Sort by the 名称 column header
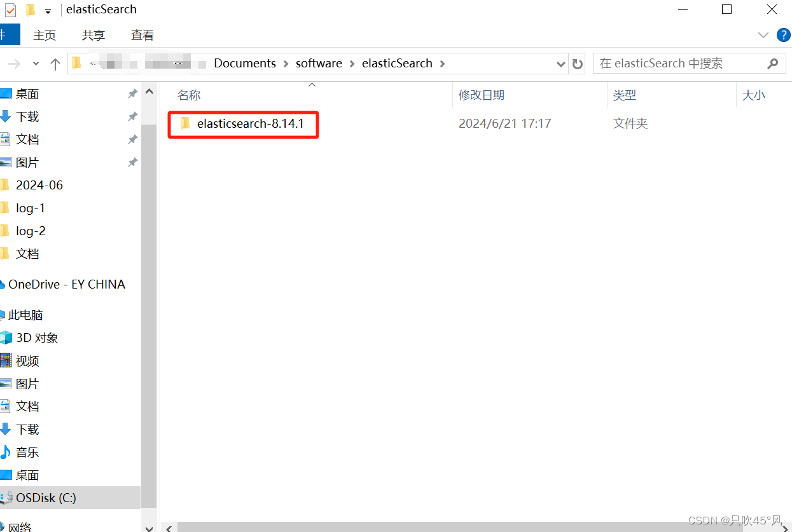The width and height of the screenshot is (792, 532). coord(189,95)
